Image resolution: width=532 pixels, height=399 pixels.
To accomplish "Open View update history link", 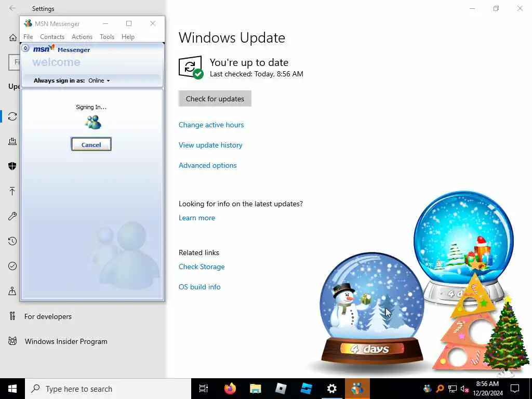I will click(x=210, y=145).
